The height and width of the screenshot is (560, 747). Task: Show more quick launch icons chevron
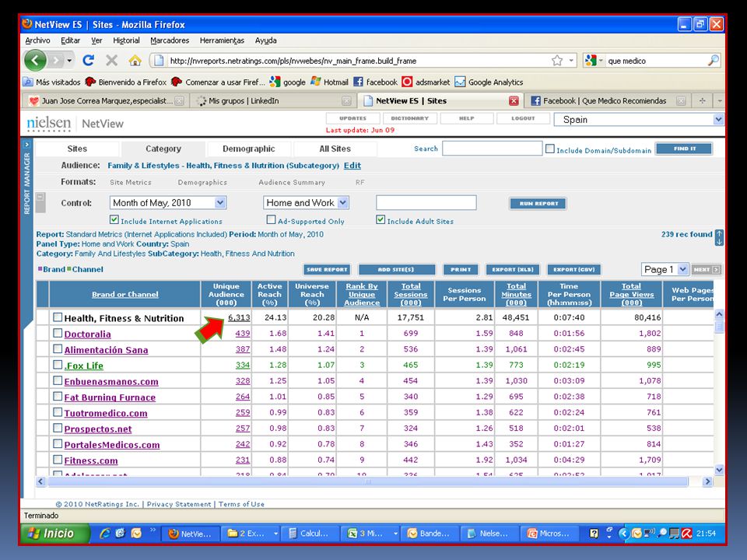click(153, 530)
